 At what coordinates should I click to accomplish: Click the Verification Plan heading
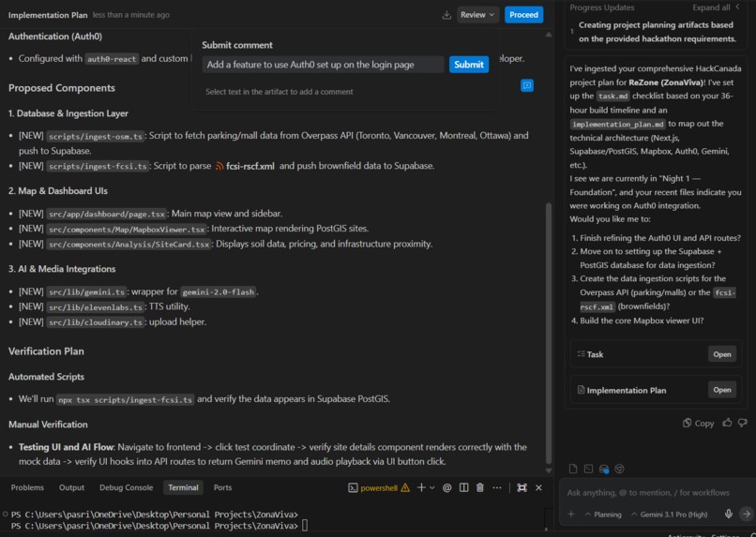pyautogui.click(x=46, y=351)
